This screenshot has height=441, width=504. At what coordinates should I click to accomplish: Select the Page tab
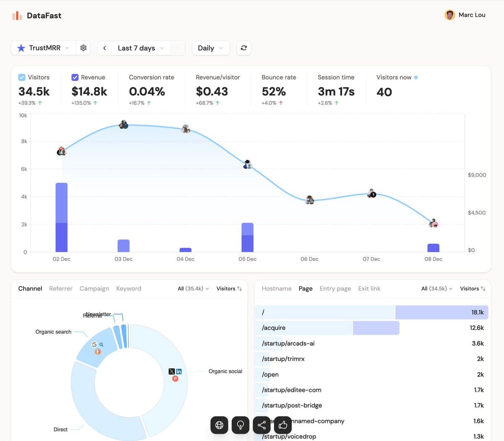point(305,289)
